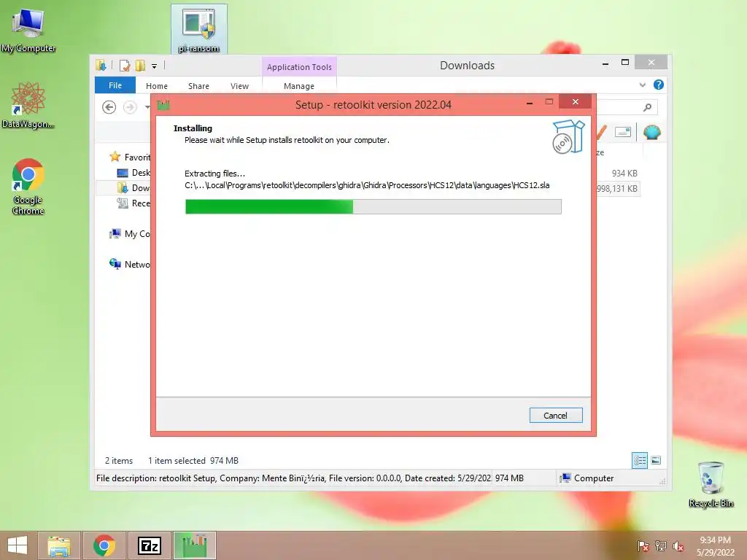
Task: Open File Explorer from taskbar
Action: tap(59, 545)
